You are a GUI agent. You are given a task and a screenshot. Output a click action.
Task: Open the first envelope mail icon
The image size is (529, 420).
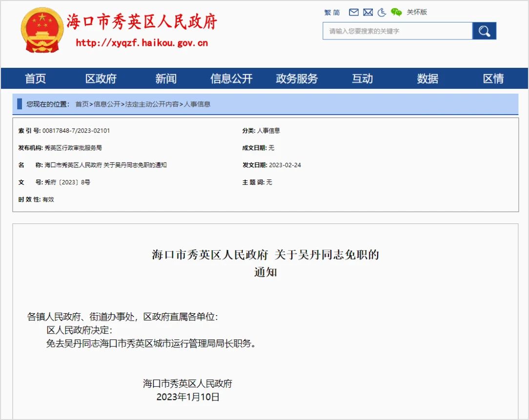click(353, 12)
